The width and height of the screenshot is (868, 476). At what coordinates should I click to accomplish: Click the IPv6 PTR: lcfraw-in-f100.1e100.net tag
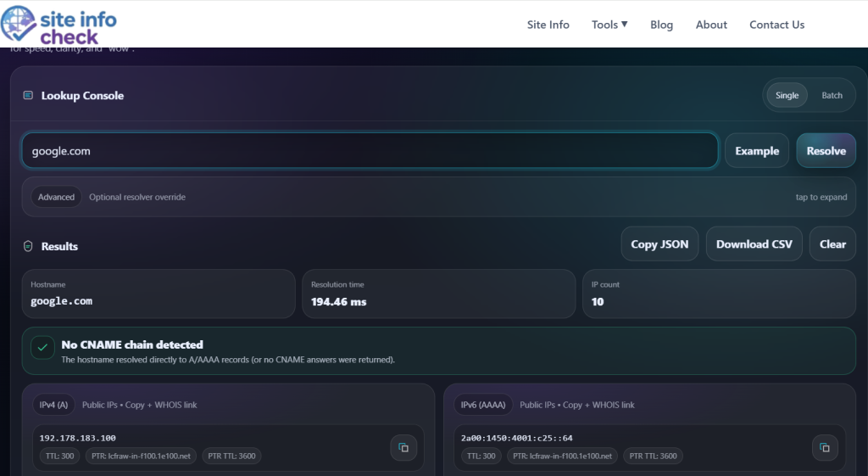tap(563, 456)
